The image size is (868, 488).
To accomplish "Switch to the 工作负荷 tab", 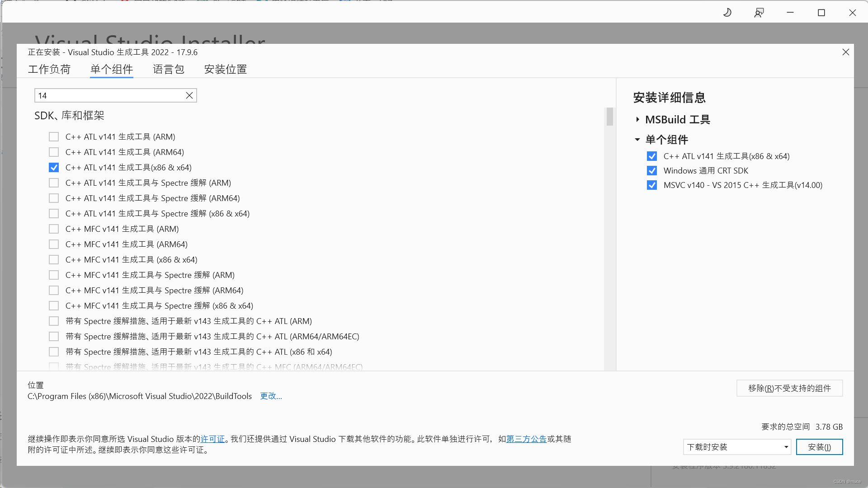I will pyautogui.click(x=49, y=69).
